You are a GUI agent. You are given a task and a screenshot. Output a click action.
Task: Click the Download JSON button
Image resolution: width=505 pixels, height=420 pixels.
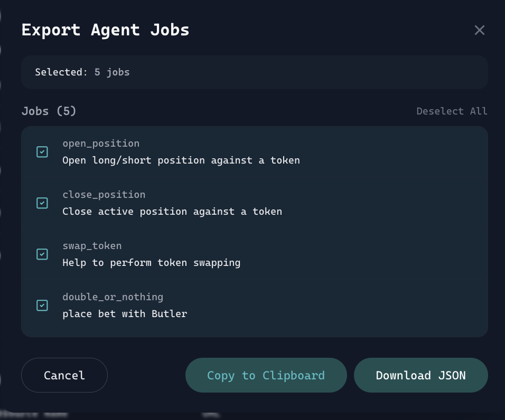coord(420,375)
